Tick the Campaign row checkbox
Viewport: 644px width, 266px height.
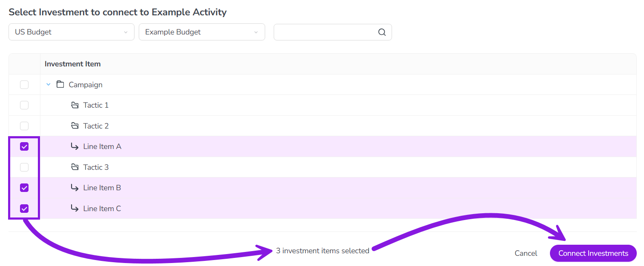[24, 85]
